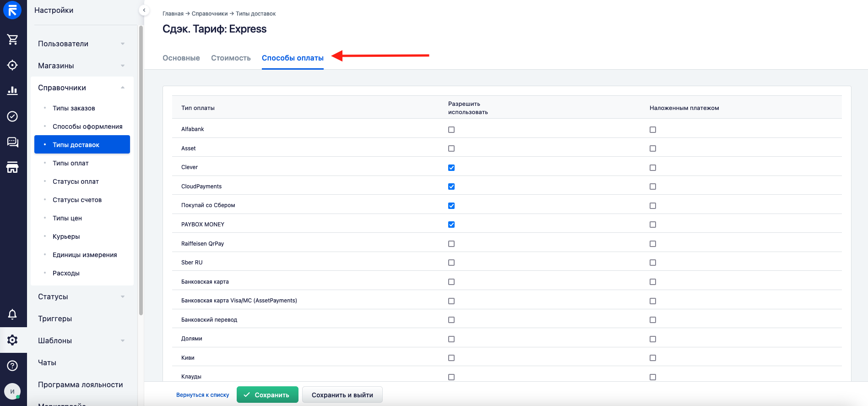Collapse the settings sidebar panel
The height and width of the screenshot is (406, 868).
pyautogui.click(x=144, y=10)
